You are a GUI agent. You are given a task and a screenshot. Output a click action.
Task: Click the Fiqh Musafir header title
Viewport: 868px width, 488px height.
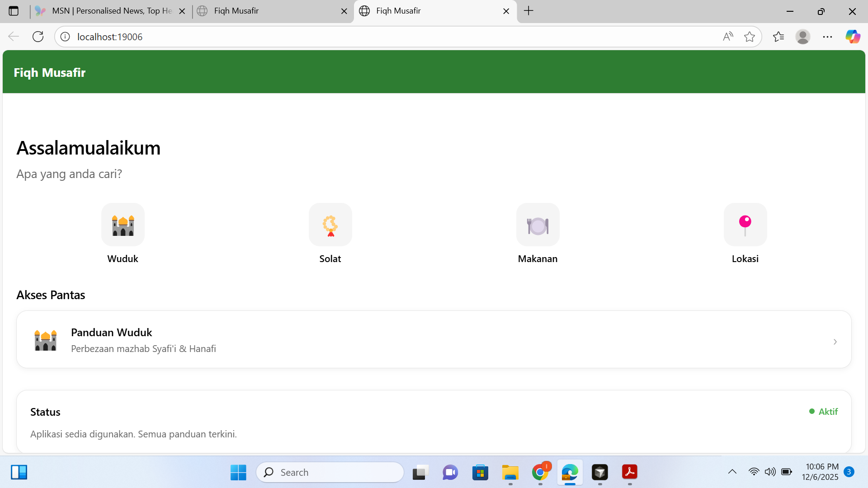coord(50,72)
